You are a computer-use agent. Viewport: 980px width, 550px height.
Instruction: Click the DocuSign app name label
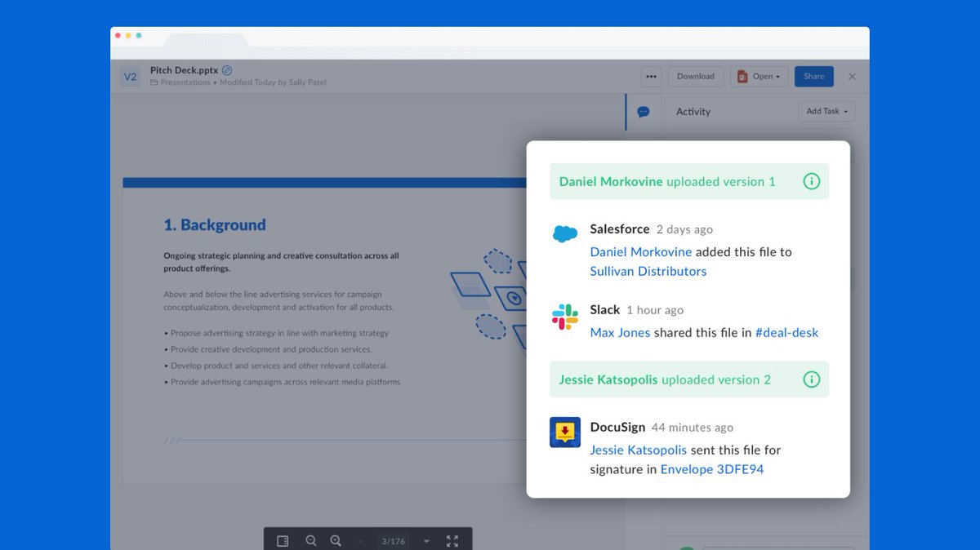coord(617,427)
